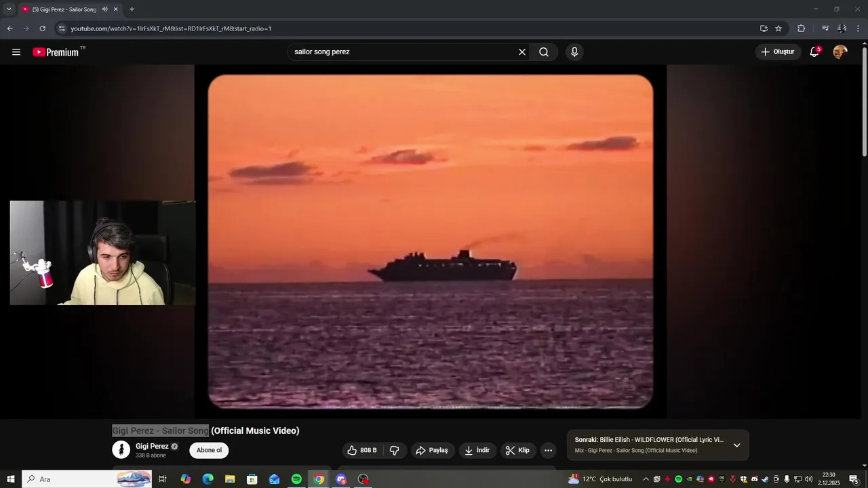This screenshot has width=868, height=488.
Task: Open the YouTube hamburger guide menu
Action: click(x=16, y=52)
